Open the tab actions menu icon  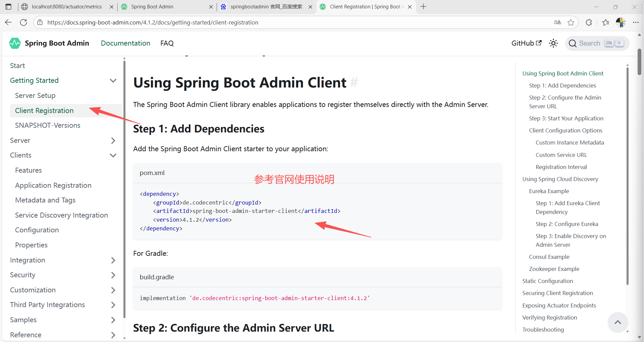click(8, 7)
